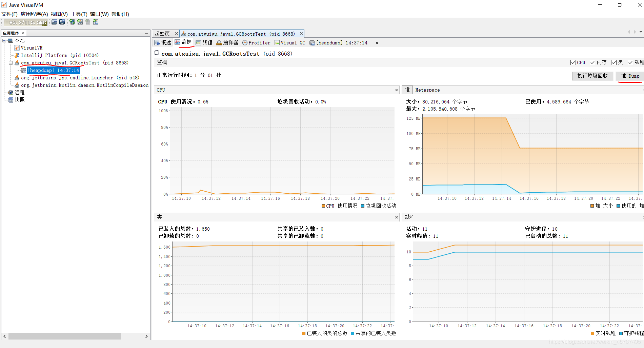Image resolution: width=644 pixels, height=348 pixels.
Task: Click the orange CPU 使用情况 legend swatch
Action: coord(323,206)
